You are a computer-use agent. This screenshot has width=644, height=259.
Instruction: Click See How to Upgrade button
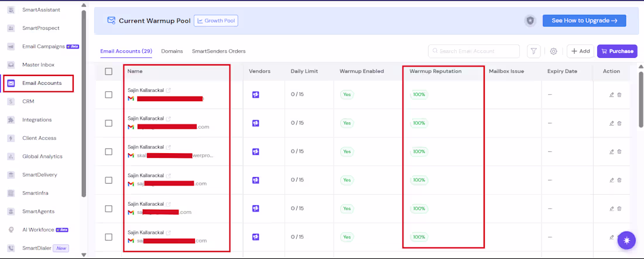[584, 20]
